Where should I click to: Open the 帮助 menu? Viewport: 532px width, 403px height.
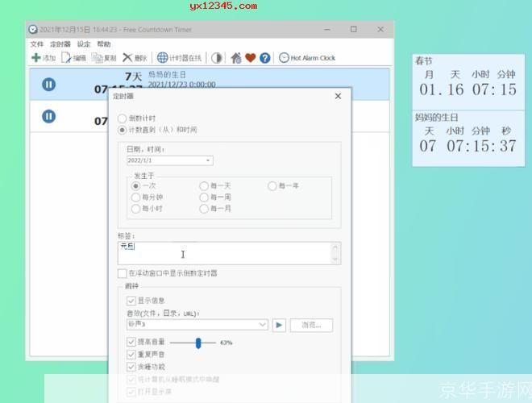pyautogui.click(x=104, y=44)
